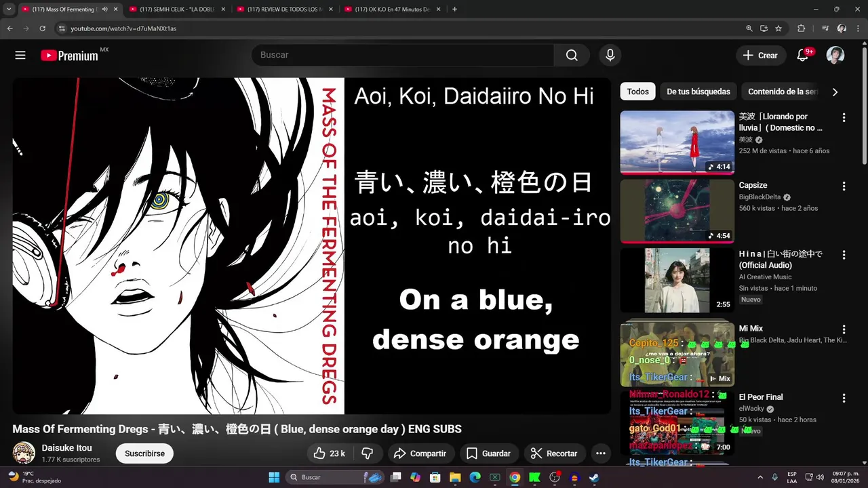Open the Mi Mix playlist thumbnail
Viewport: 868px width, 488px height.
(x=677, y=352)
